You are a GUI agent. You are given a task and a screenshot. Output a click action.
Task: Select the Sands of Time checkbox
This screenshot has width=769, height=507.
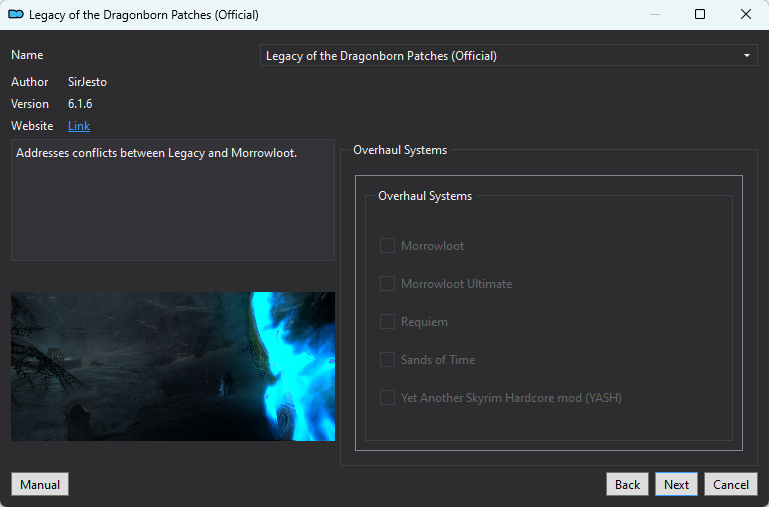[x=387, y=359]
